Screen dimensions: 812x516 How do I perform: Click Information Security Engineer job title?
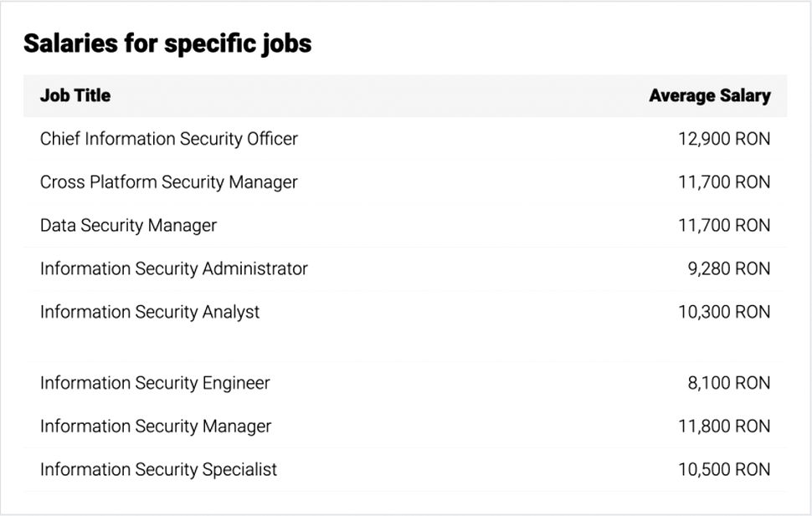click(x=155, y=383)
